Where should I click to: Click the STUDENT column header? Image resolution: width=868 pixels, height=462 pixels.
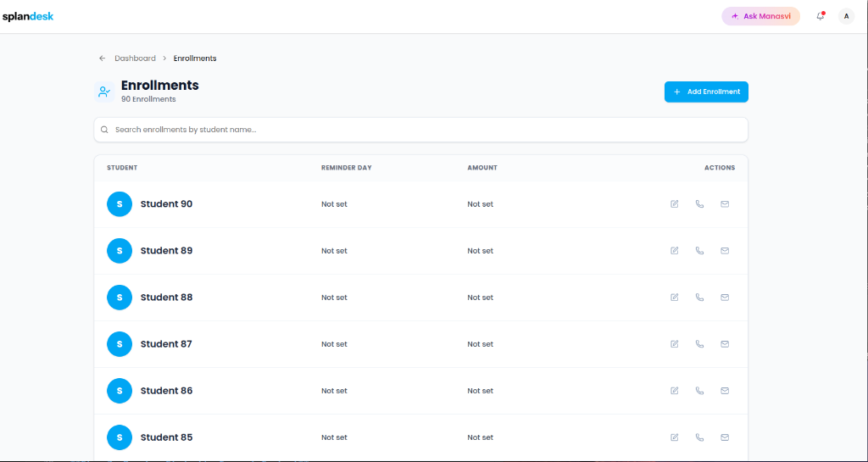pyautogui.click(x=122, y=168)
